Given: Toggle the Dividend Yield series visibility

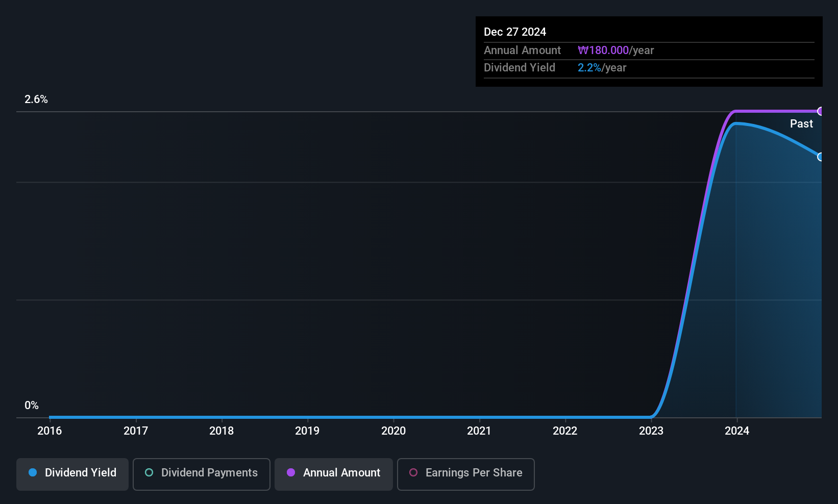Looking at the screenshot, I should point(72,473).
